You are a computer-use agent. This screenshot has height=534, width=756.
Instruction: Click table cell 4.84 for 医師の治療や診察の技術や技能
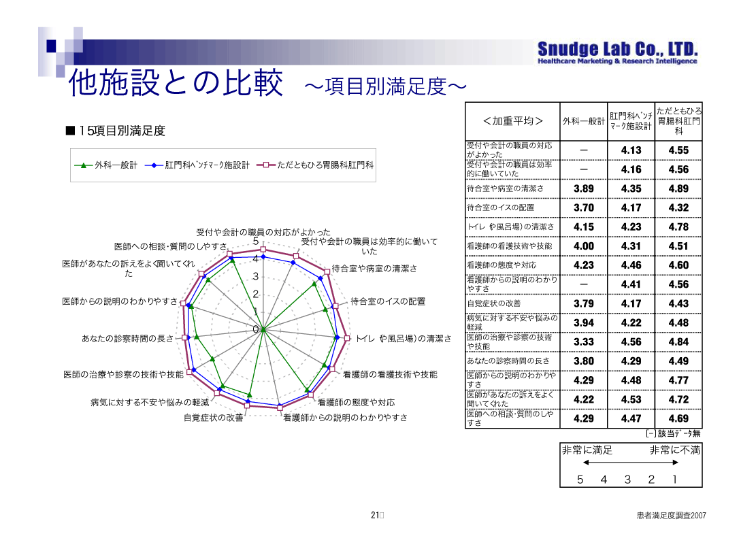tap(679, 342)
